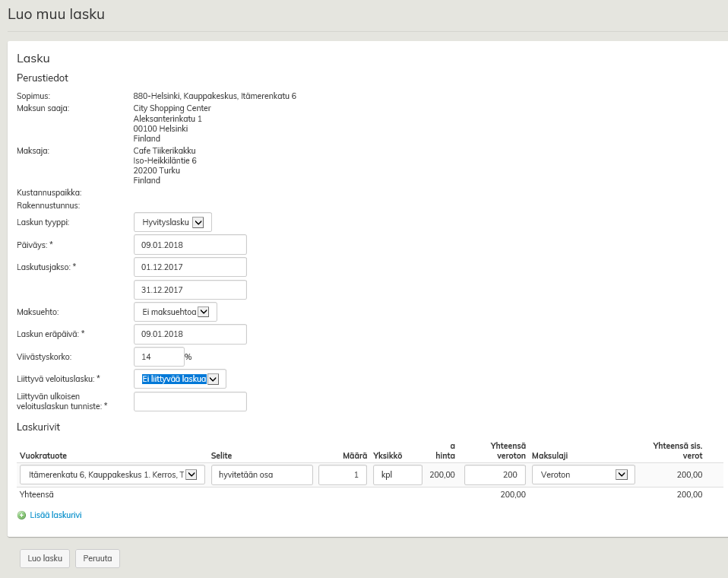Select the Laskun eräpäivä field
Image resolution: width=728 pixels, height=578 pixels.
(190, 334)
